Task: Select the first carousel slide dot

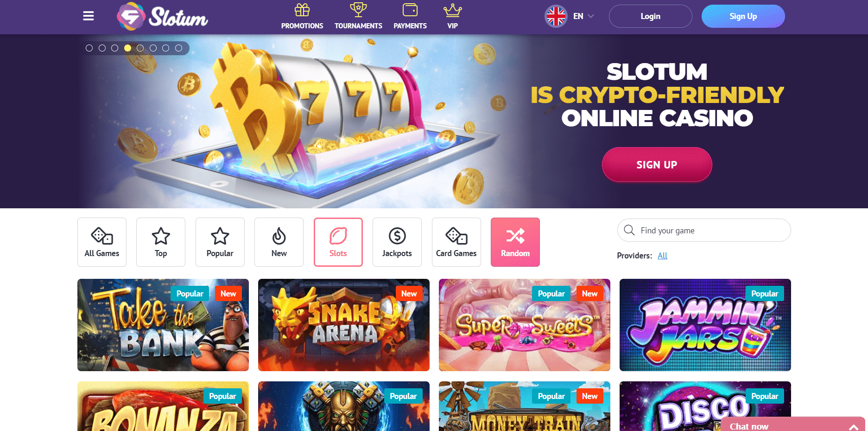Action: (89, 48)
